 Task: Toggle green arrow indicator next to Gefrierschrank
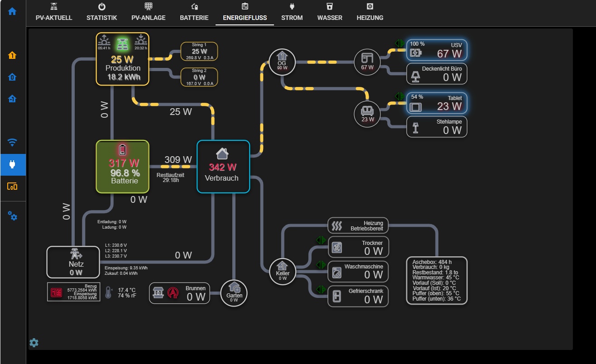[x=321, y=289]
